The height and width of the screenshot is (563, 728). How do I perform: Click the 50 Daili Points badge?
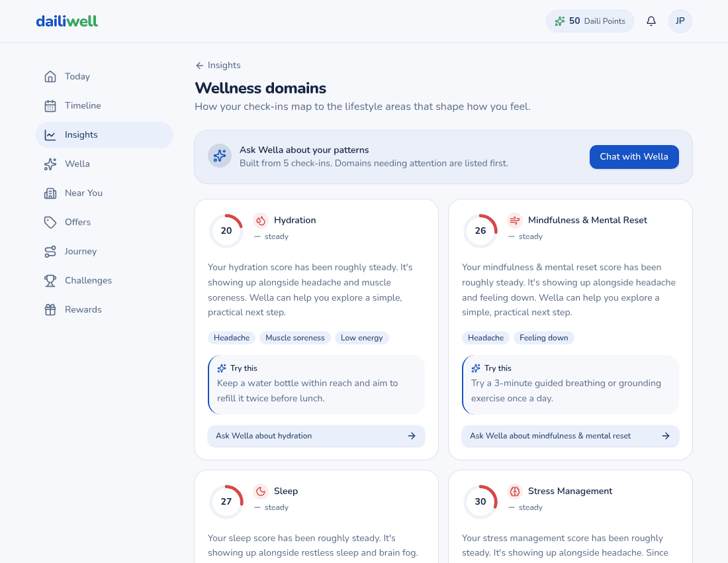point(590,21)
